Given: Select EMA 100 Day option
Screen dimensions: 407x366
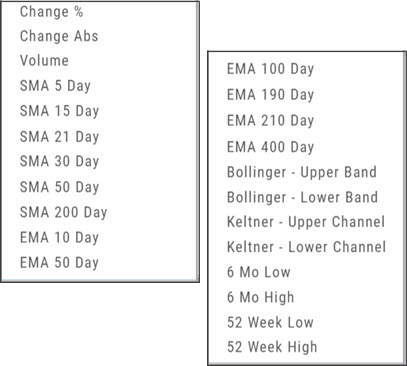Looking at the screenshot, I should point(270,69).
